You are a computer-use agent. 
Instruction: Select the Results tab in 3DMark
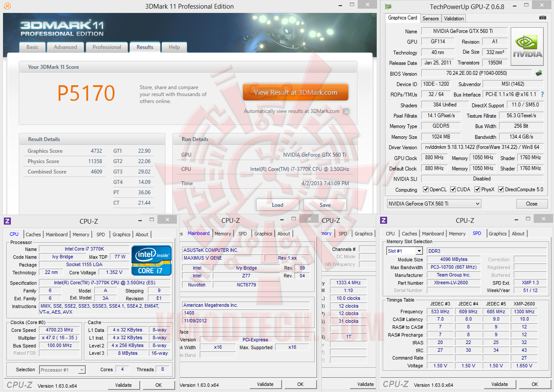coord(145,47)
